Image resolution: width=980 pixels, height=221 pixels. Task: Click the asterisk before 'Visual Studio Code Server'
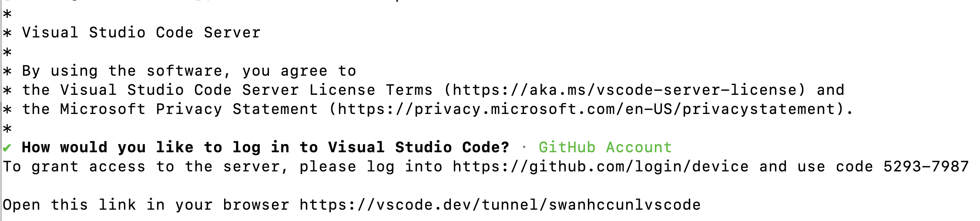pyautogui.click(x=7, y=33)
